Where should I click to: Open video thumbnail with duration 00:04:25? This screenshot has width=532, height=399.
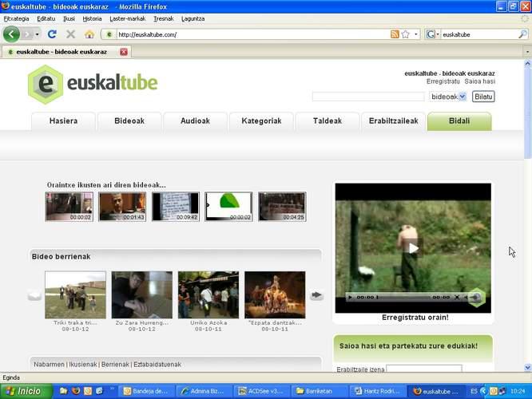pos(282,207)
